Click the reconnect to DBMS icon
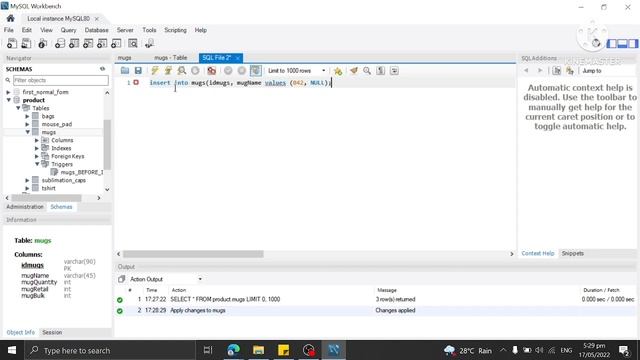Image resolution: width=640 pixels, height=360 pixels. pyautogui.click(x=149, y=43)
